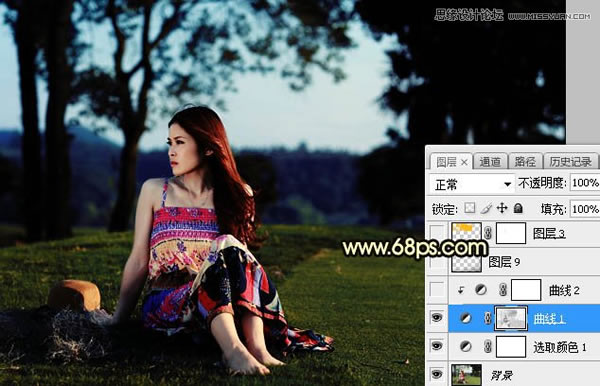Image resolution: width=600 pixels, height=386 pixels.
Task: Toggle visibility of the 背景 layer
Action: 437,374
